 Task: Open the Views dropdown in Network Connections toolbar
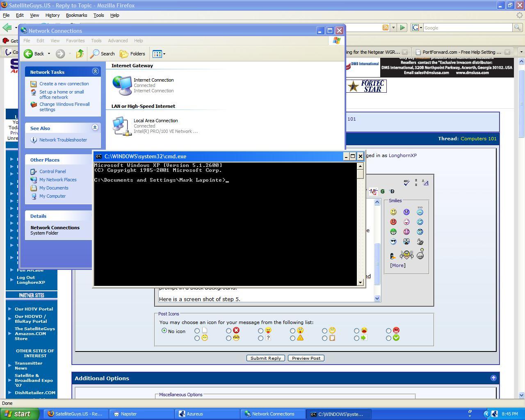(x=164, y=54)
